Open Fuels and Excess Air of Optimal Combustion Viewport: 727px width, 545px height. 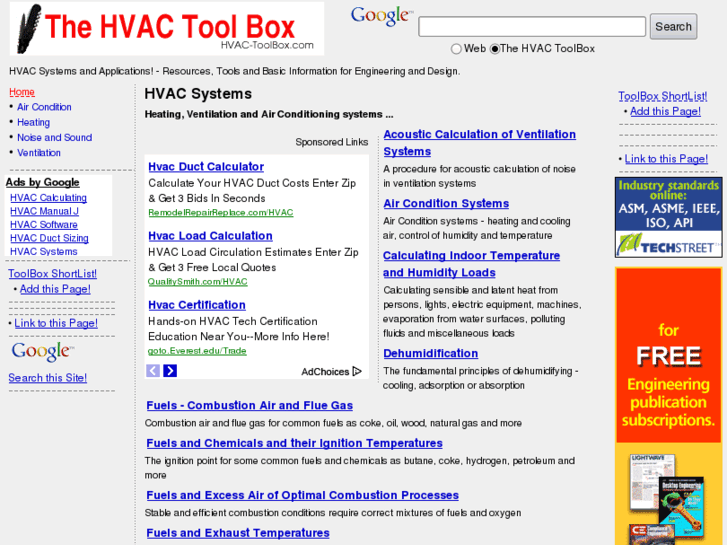302,495
